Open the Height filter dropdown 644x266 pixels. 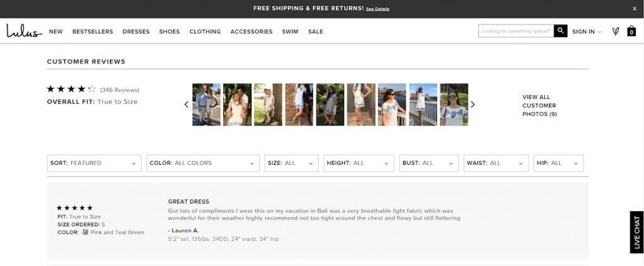pyautogui.click(x=358, y=163)
